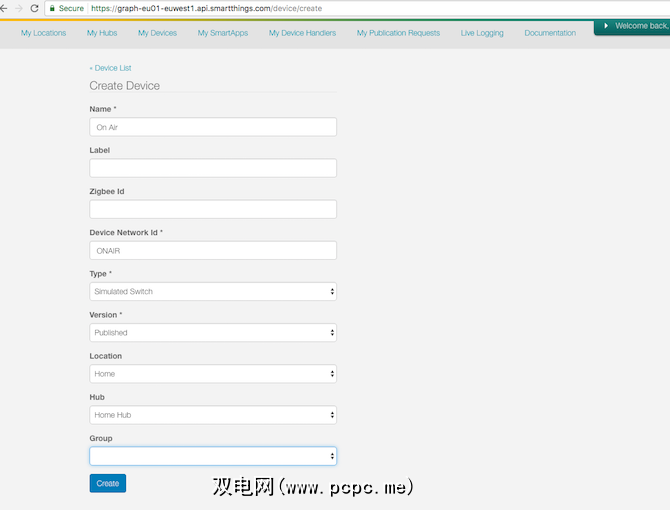
Task: Open My Hubs tab
Action: point(102,33)
